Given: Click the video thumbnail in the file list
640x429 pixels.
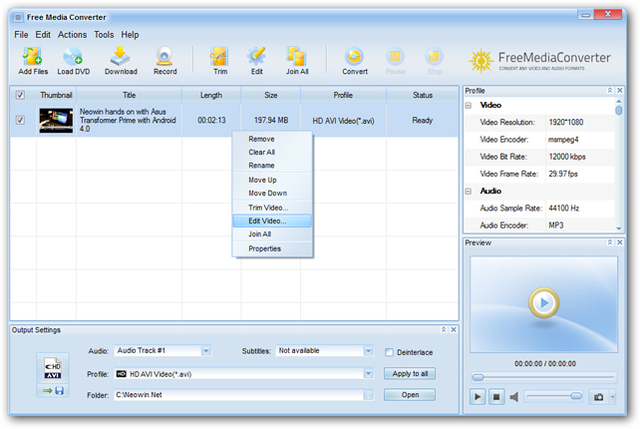Looking at the screenshot, I should tap(56, 120).
